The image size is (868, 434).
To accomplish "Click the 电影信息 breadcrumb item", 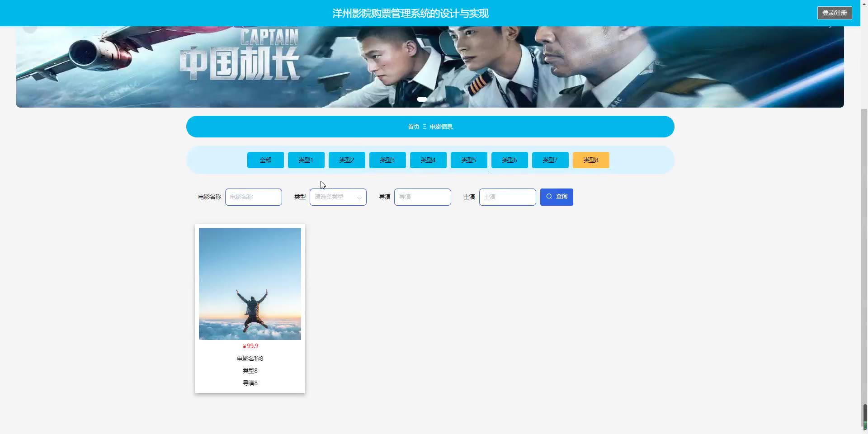I will 441,127.
